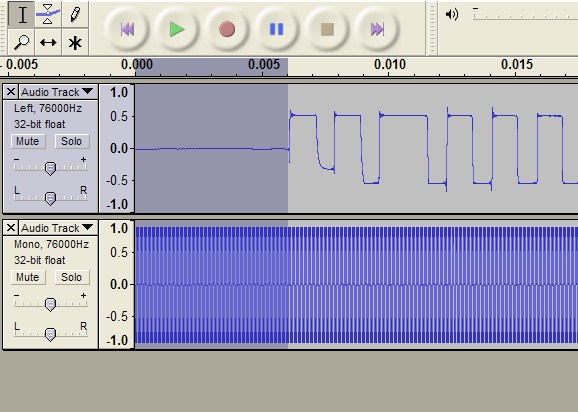Viewport: 578px width, 412px height.
Task: Select the Selection (I-beam) tool
Action: point(22,15)
